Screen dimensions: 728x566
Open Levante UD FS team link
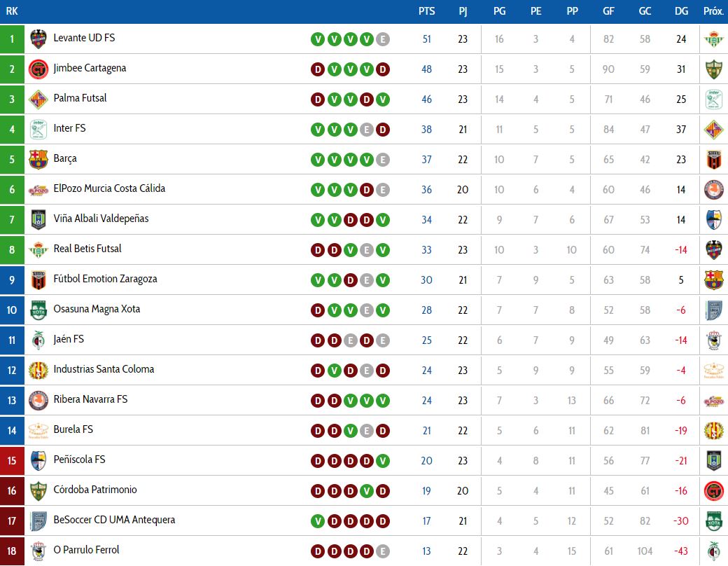[x=84, y=38]
